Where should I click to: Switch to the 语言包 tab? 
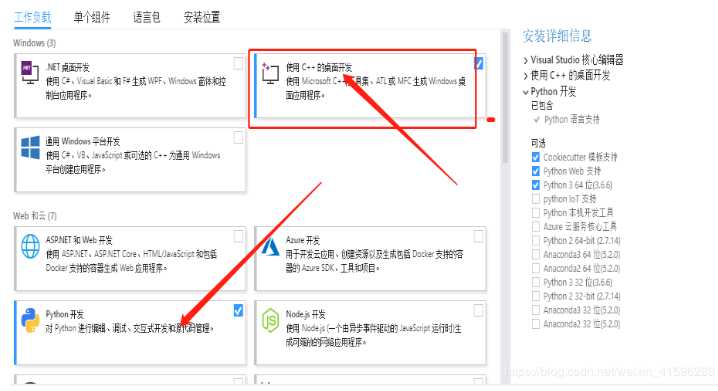point(147,17)
